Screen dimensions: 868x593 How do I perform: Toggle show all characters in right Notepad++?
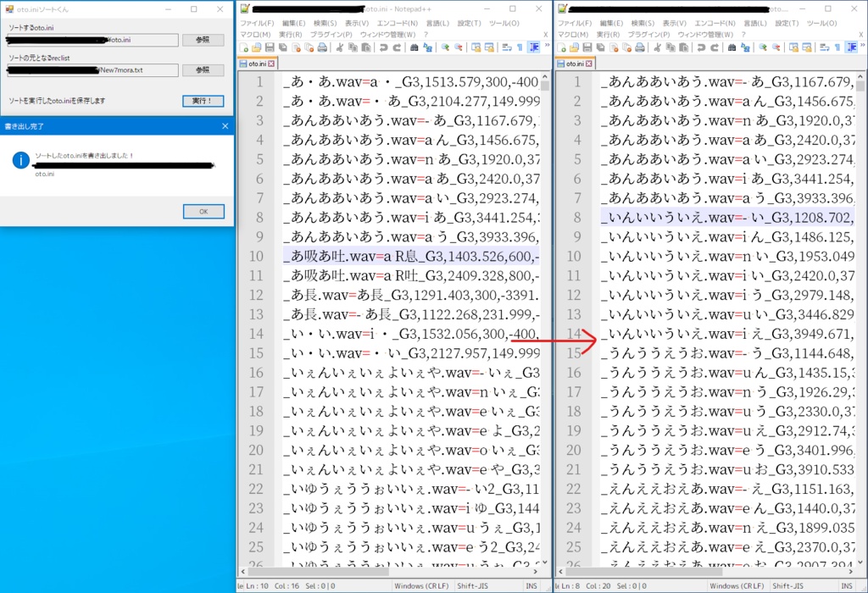click(x=837, y=47)
